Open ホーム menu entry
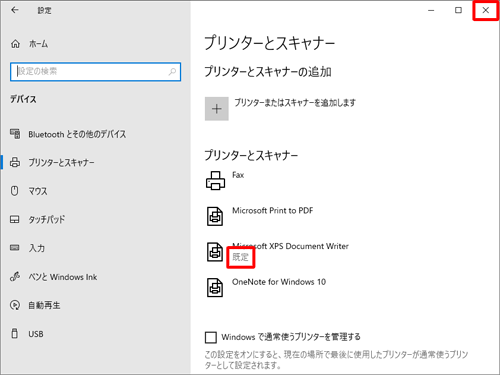The height and width of the screenshot is (375, 500). tap(38, 44)
